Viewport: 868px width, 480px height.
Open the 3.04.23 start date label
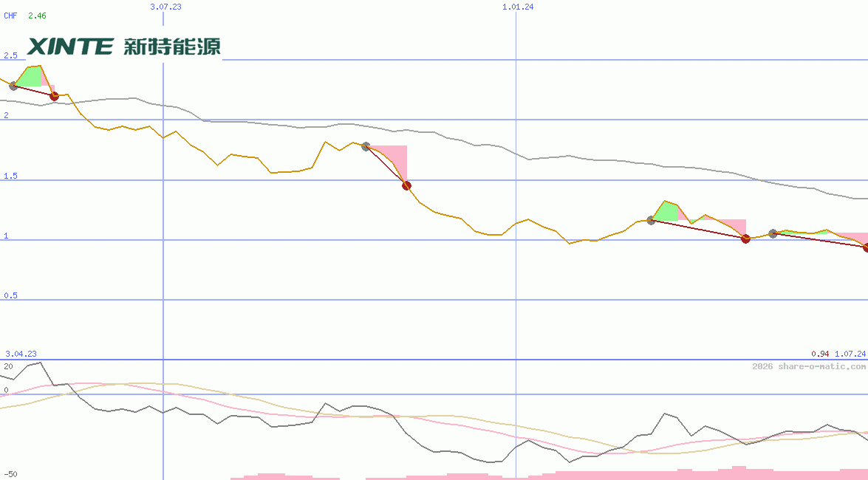tap(20, 354)
